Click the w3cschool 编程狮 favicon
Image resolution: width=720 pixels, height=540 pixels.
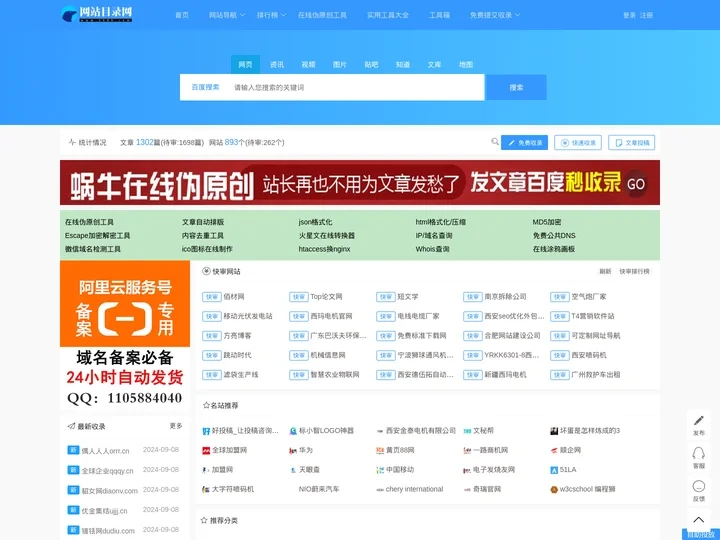554,489
